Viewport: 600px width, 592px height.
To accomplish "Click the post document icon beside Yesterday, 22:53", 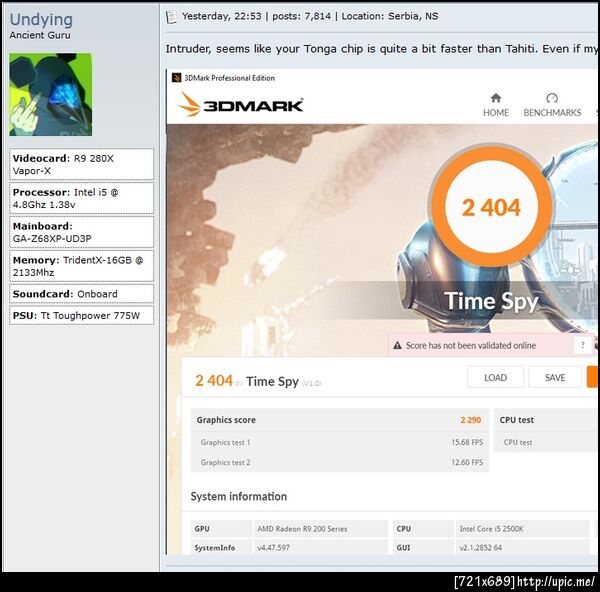I will pos(171,17).
